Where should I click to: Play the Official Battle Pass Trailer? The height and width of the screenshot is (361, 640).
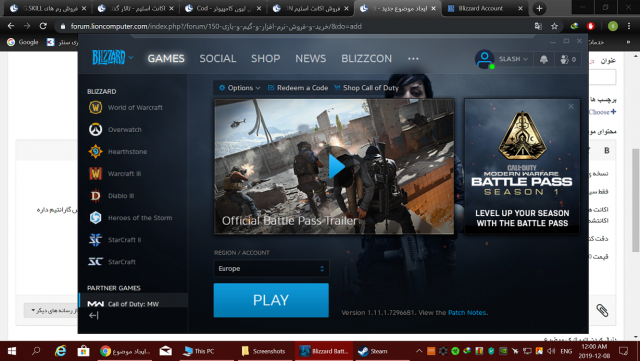[x=336, y=167]
